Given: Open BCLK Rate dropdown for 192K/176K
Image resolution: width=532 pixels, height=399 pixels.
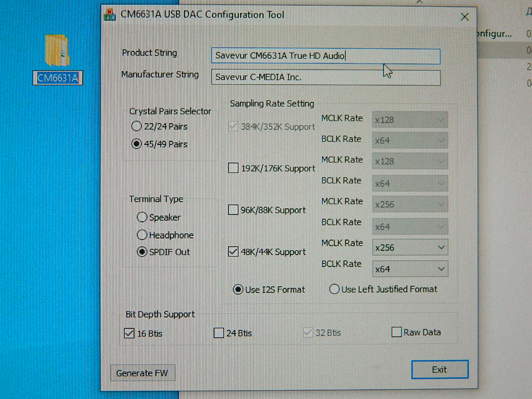Looking at the screenshot, I should point(410,183).
